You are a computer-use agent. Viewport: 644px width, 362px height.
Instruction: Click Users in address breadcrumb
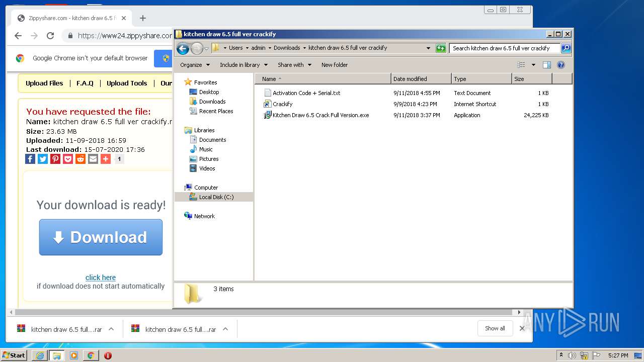pyautogui.click(x=235, y=48)
